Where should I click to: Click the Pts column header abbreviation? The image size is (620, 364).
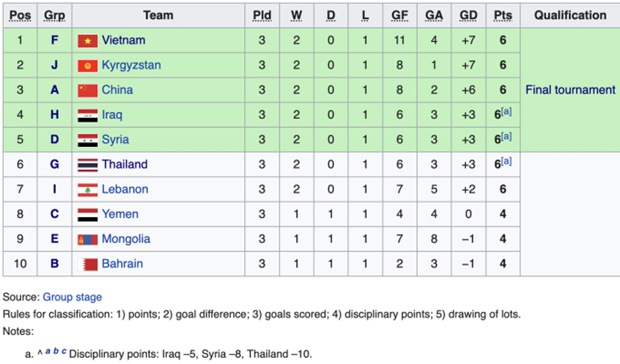coord(503,16)
